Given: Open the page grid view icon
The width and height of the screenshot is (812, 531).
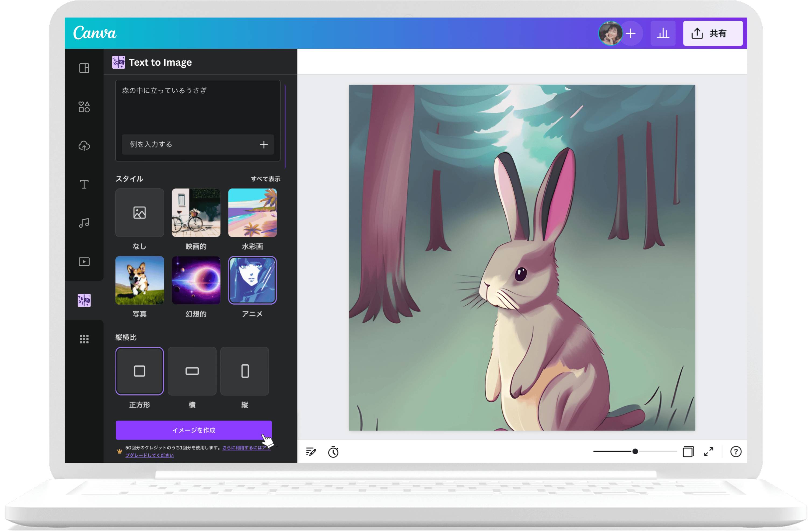Looking at the screenshot, I should (x=688, y=452).
